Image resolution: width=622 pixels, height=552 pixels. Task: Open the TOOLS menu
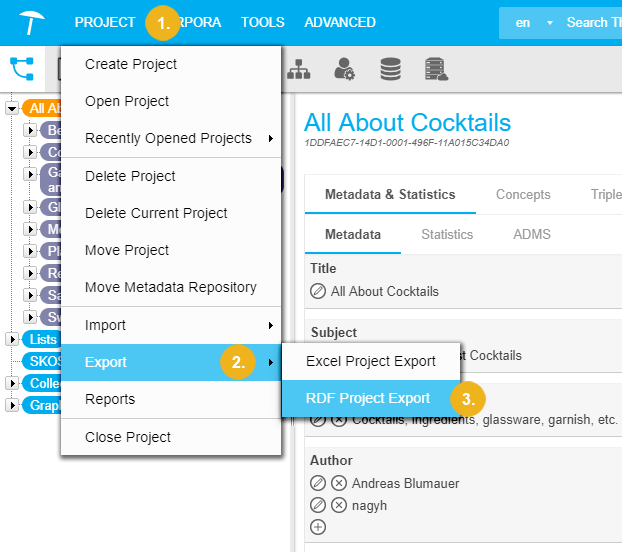pyautogui.click(x=262, y=22)
